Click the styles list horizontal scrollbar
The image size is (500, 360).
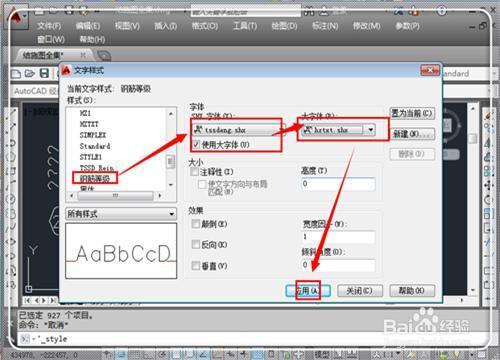pyautogui.click(x=115, y=196)
